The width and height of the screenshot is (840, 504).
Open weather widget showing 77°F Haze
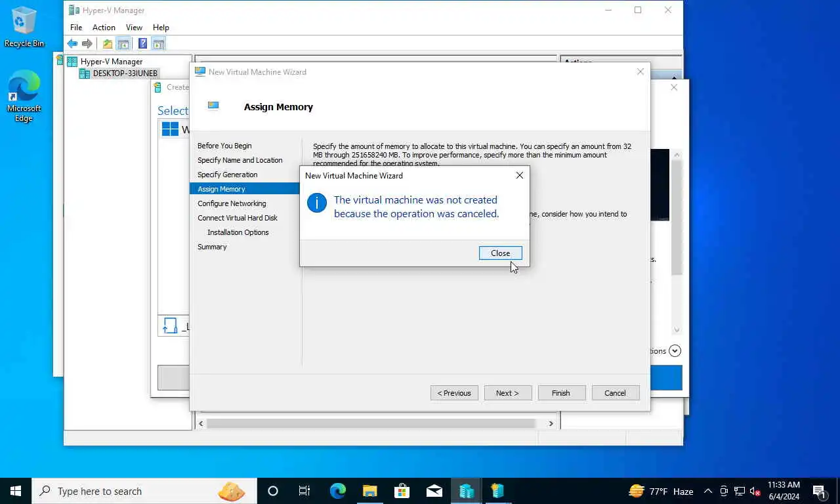[661, 491]
